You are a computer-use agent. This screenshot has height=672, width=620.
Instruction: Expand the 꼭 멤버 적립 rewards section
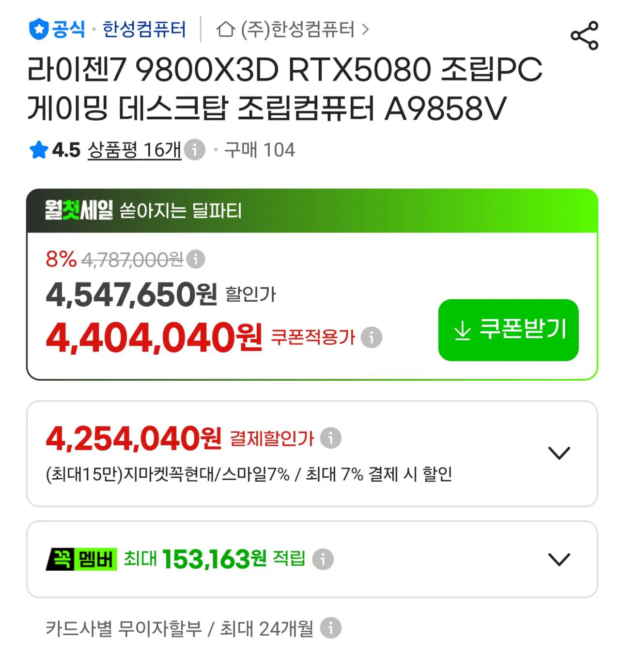[559, 560]
